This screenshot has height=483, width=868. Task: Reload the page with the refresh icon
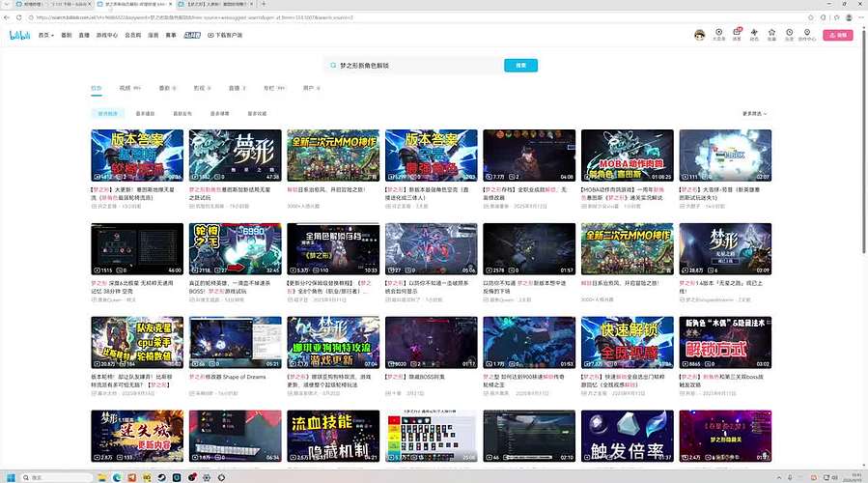tap(18, 17)
